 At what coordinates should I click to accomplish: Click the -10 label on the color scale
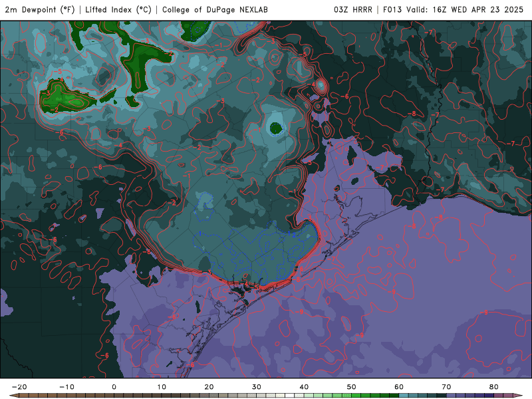66,387
